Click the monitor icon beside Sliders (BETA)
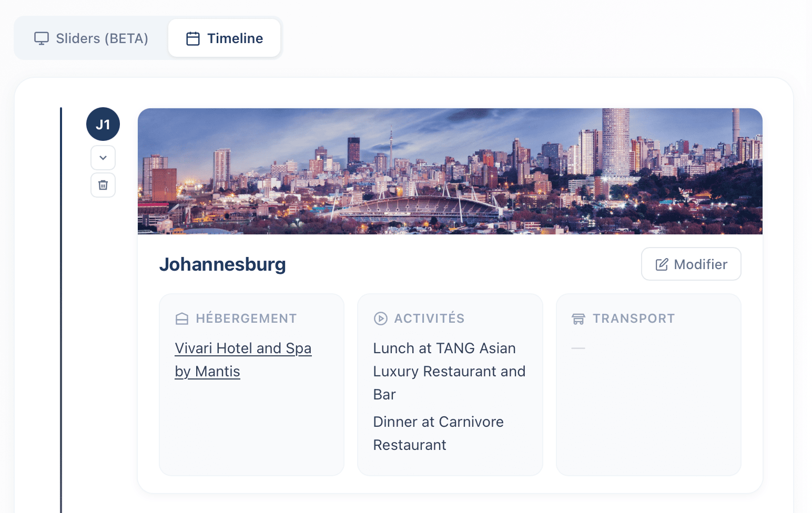Viewport: 812px width, 513px height. [x=42, y=38]
